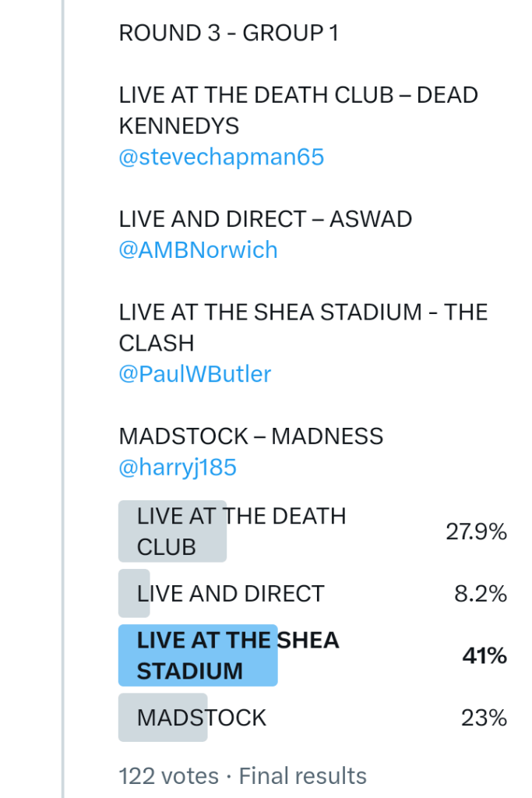
Task: Click the bold 41% winning percentage
Action: 484,656
